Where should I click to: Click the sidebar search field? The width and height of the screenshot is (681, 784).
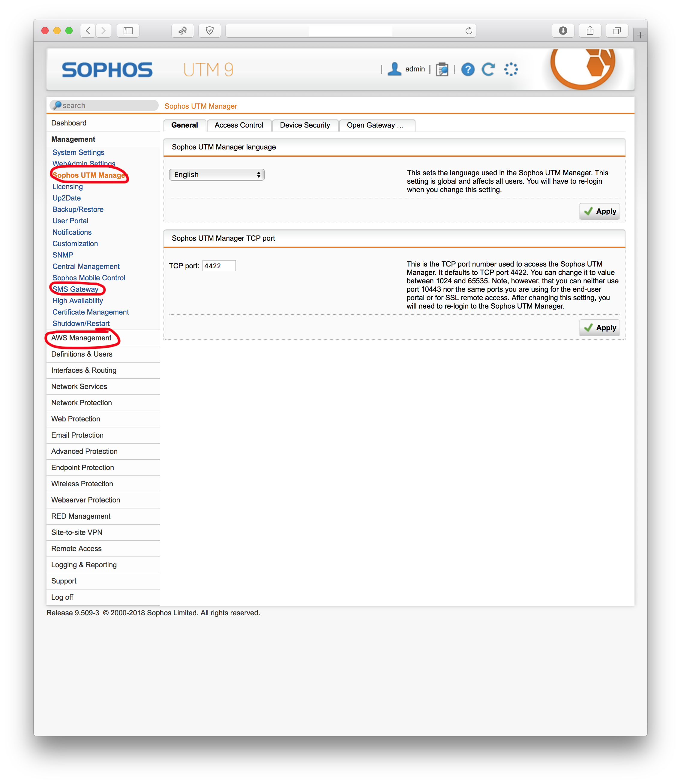(x=104, y=105)
